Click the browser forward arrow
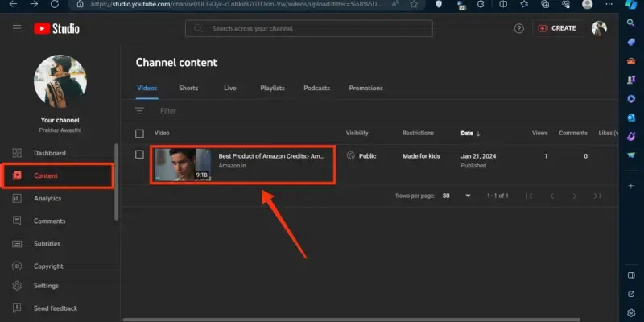 point(34,4)
